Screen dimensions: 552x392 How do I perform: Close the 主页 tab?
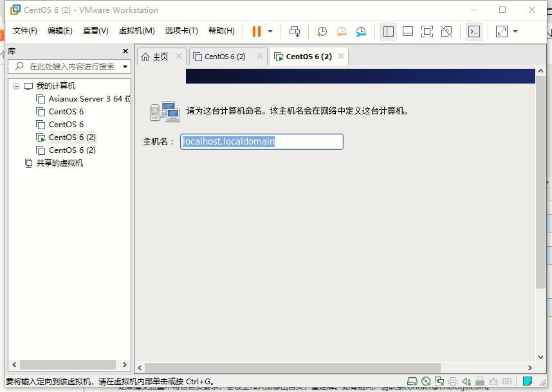179,57
